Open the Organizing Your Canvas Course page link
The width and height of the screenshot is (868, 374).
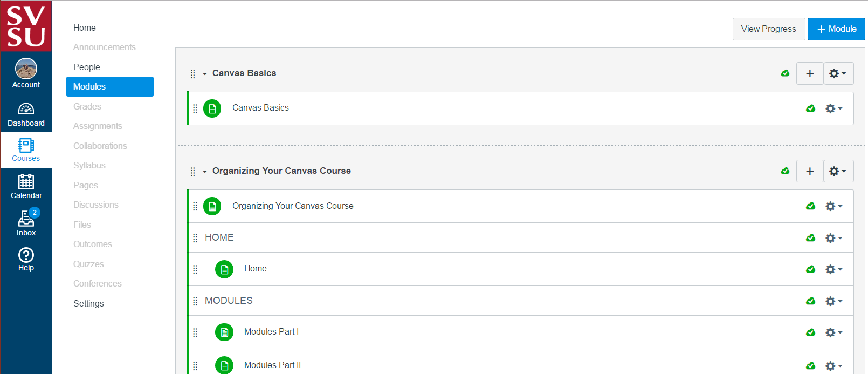[293, 206]
